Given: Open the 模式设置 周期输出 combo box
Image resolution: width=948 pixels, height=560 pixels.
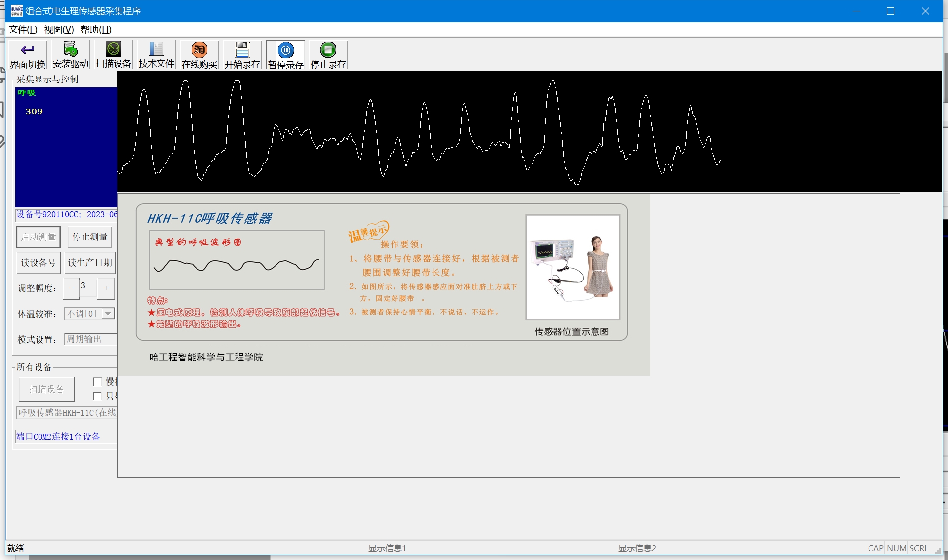Looking at the screenshot, I should (90, 340).
